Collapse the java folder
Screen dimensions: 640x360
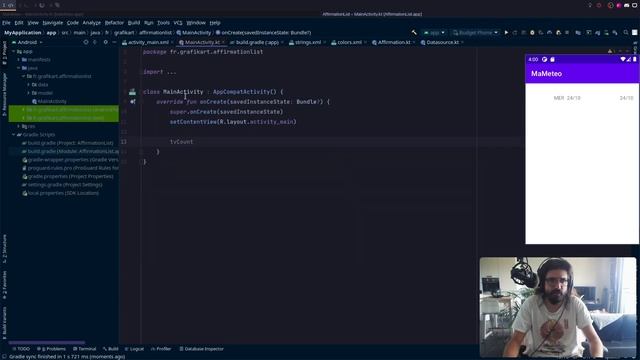(18, 68)
